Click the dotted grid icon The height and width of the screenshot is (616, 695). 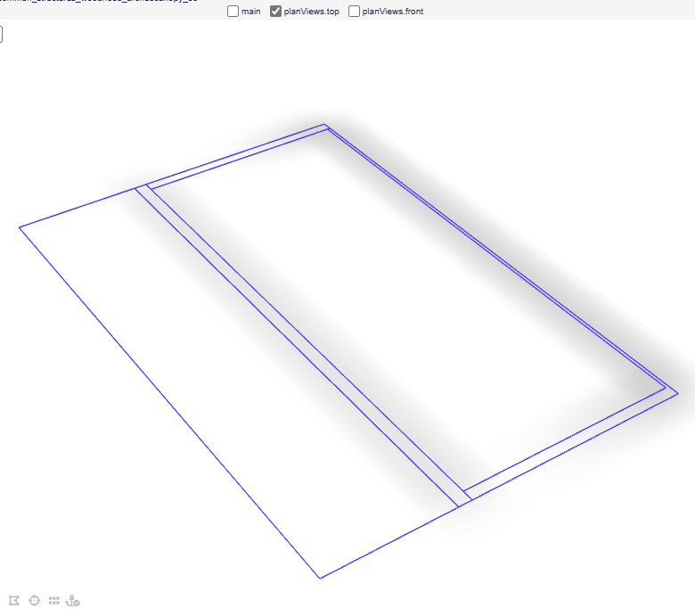click(x=54, y=601)
